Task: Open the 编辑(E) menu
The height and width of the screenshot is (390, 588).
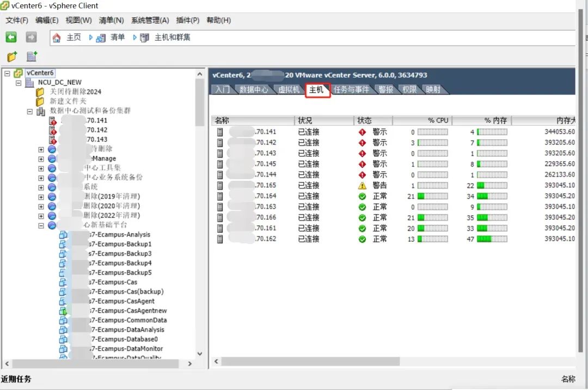Action: pos(47,20)
